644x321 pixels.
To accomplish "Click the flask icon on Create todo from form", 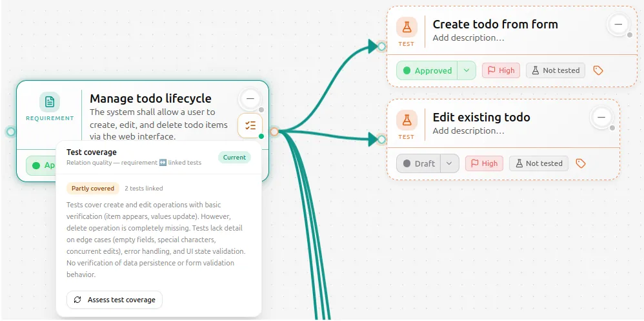I will [407, 28].
